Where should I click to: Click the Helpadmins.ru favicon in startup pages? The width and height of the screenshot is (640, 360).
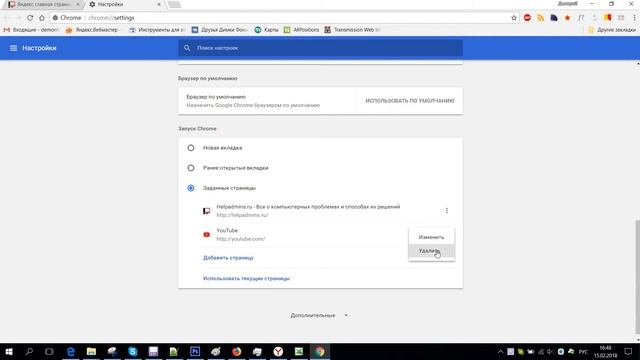207,211
